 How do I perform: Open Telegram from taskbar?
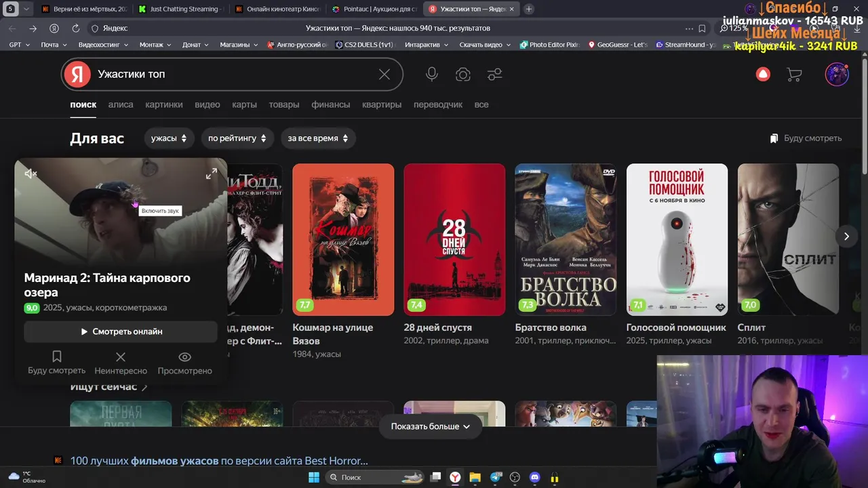tap(496, 477)
